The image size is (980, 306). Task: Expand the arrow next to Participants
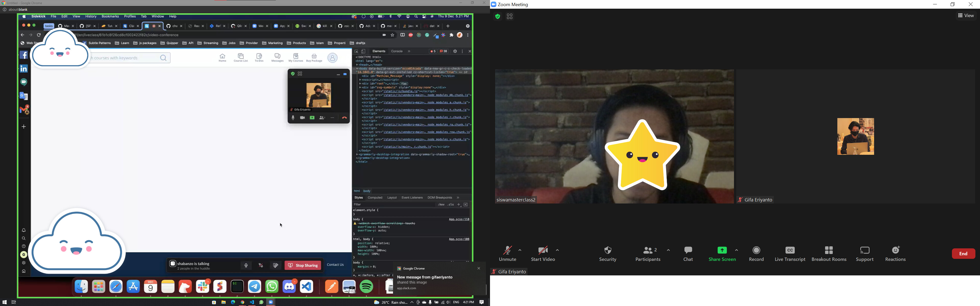(x=668, y=250)
